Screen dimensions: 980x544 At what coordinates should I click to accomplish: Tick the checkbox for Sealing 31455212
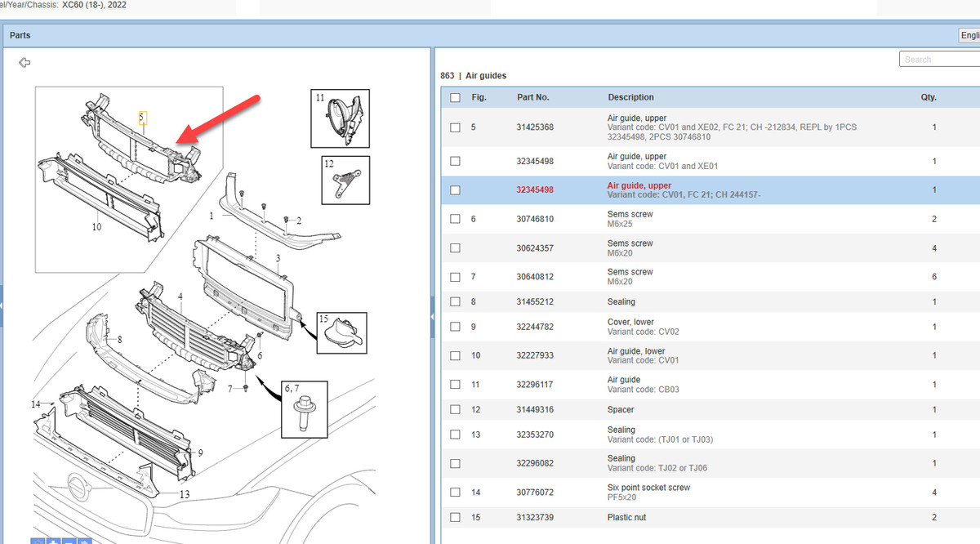[455, 302]
